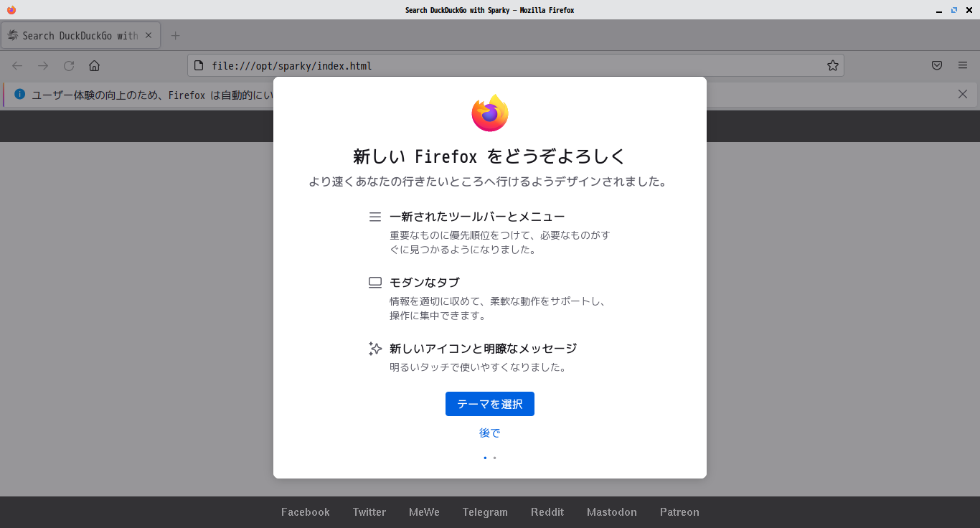Go to the Firefox home page
The height and width of the screenshot is (528, 980).
coord(94,66)
